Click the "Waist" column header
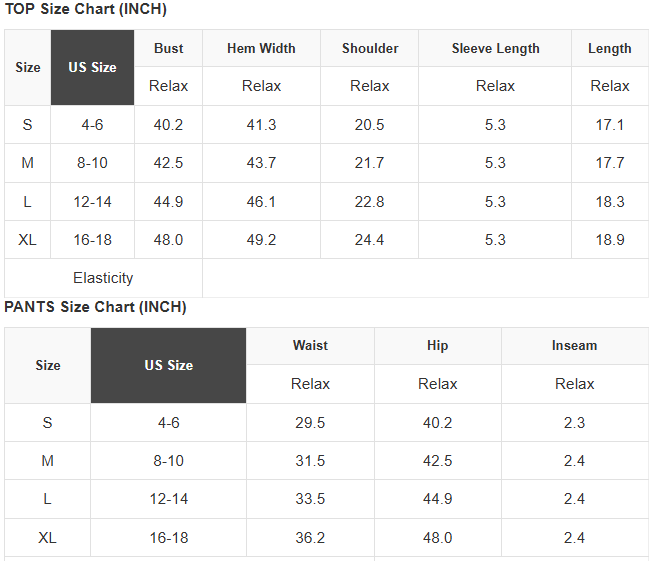The height and width of the screenshot is (561, 652). click(310, 346)
